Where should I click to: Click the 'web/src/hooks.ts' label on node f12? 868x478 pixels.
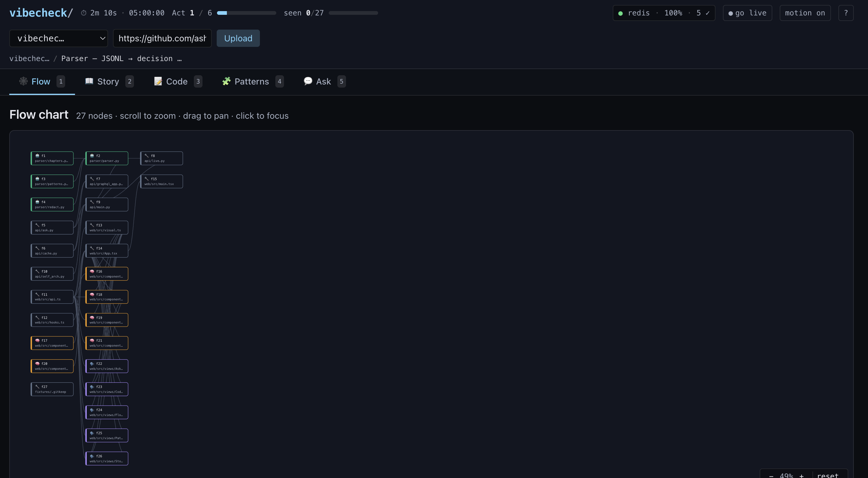[49, 323]
